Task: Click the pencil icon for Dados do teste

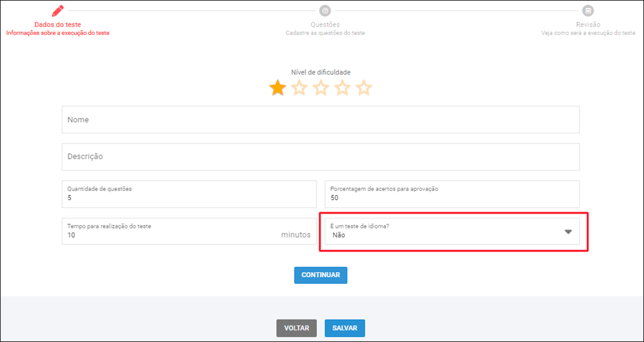Action: pyautogui.click(x=58, y=11)
